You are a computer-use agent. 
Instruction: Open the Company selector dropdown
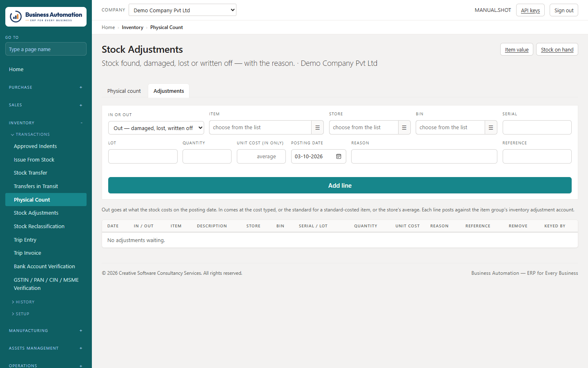tap(183, 10)
